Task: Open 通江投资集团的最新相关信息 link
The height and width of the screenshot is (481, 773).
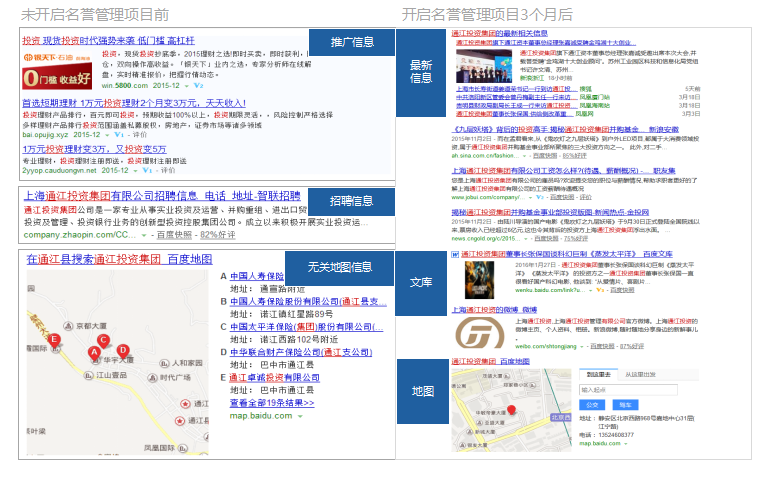Action: pos(499,33)
